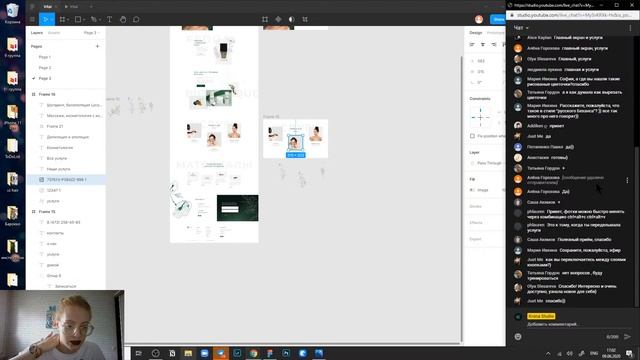Screen dimensions: 640x360
Task: Select the highlighted image layer row
Action: (66, 180)
